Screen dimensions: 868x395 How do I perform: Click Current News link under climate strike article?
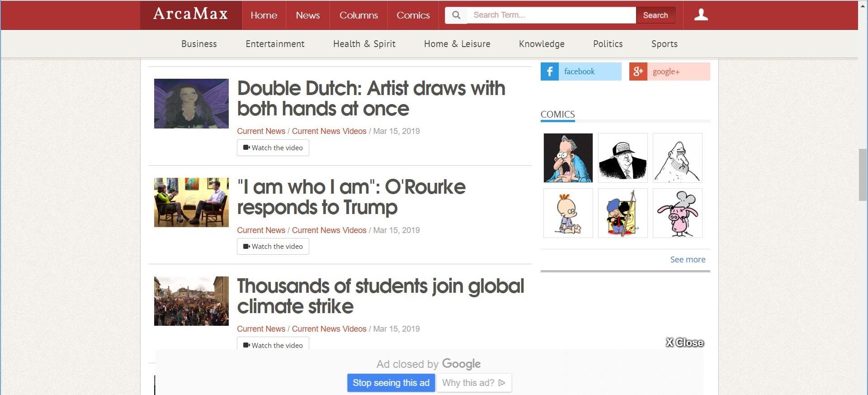click(x=261, y=329)
